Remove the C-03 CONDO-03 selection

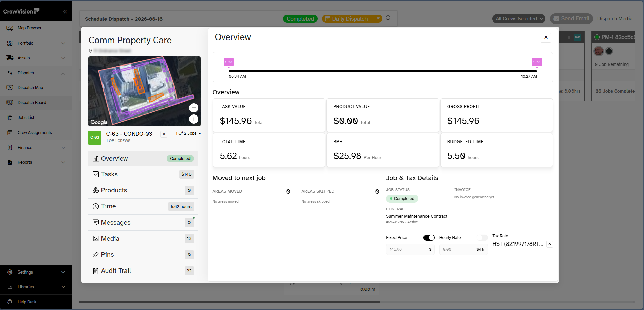[x=164, y=134]
